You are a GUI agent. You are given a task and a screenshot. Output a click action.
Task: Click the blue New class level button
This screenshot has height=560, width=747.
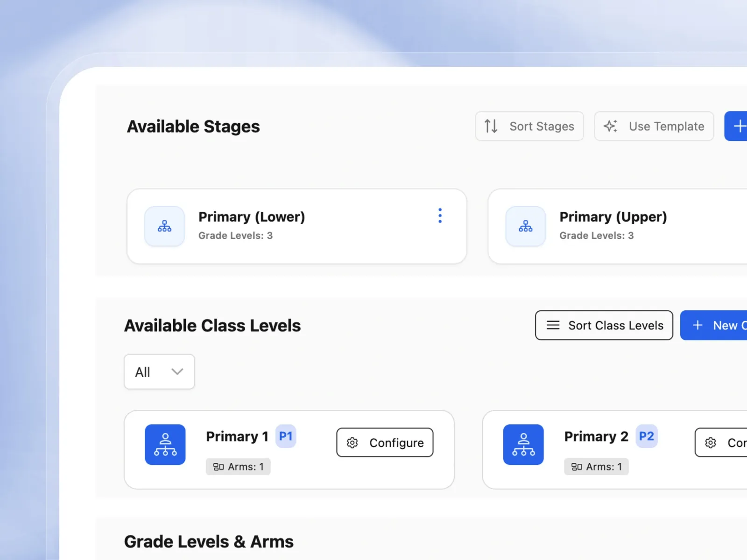[713, 325]
